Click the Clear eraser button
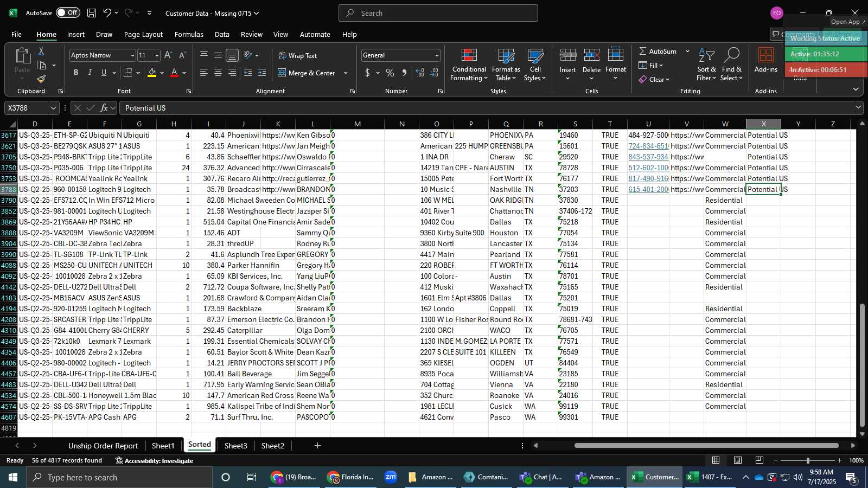868x488 pixels. pyautogui.click(x=654, y=79)
